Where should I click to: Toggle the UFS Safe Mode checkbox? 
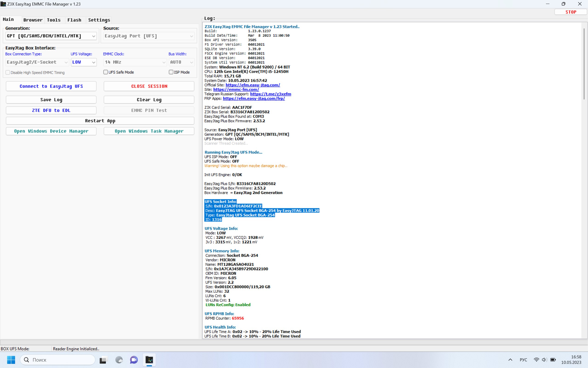pyautogui.click(x=106, y=72)
